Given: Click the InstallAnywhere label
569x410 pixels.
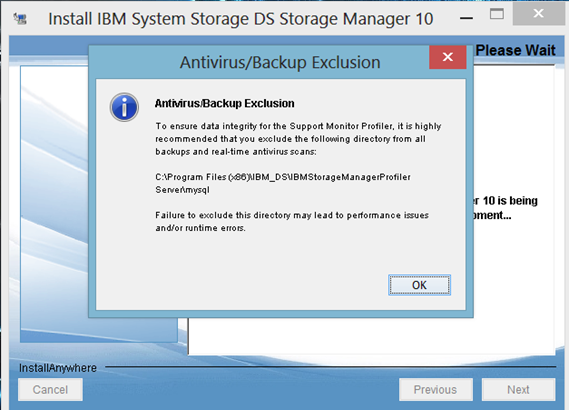Looking at the screenshot, I should [x=58, y=368].
